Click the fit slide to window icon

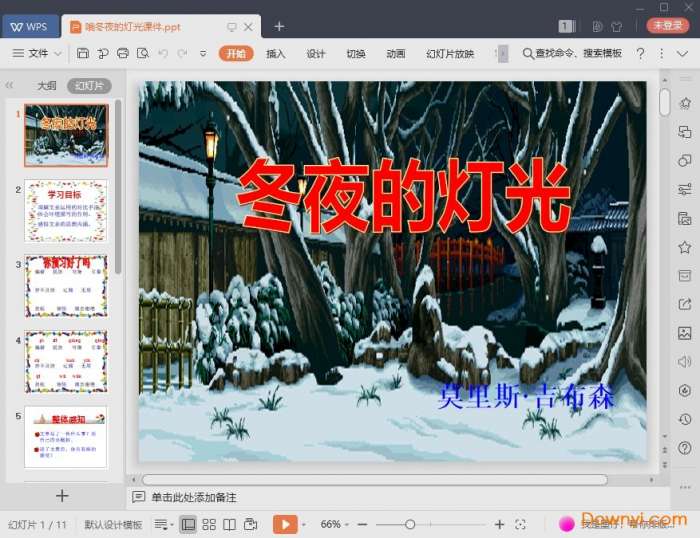520,525
